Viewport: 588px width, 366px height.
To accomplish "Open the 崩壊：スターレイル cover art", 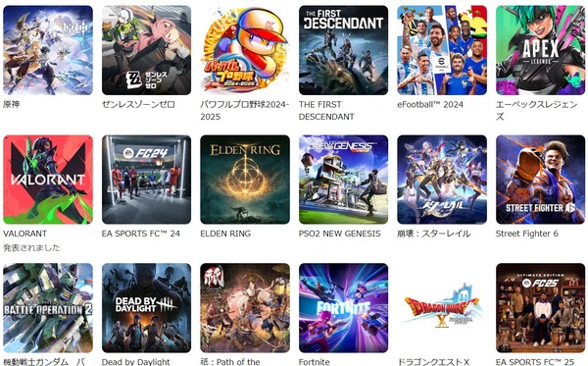I will tap(442, 180).
